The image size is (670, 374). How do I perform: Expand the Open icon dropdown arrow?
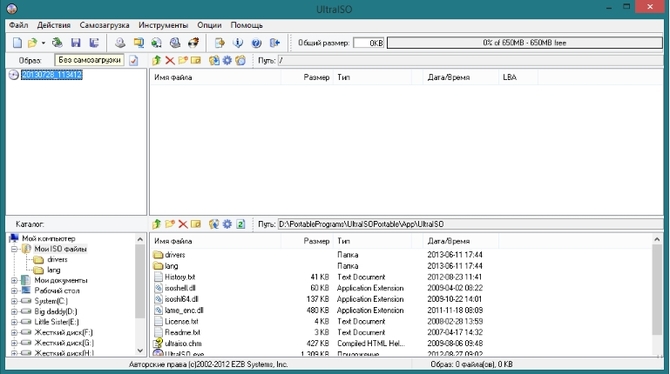click(x=43, y=43)
